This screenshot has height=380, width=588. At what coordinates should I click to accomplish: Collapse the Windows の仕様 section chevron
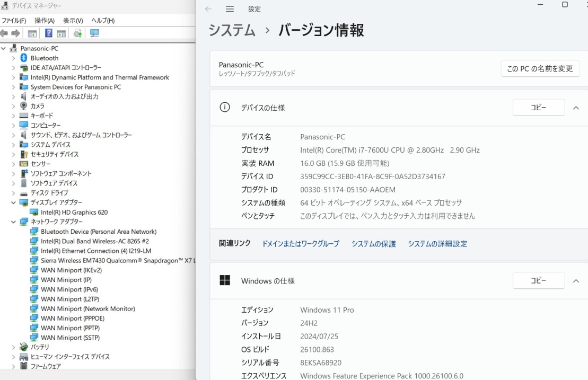click(576, 281)
